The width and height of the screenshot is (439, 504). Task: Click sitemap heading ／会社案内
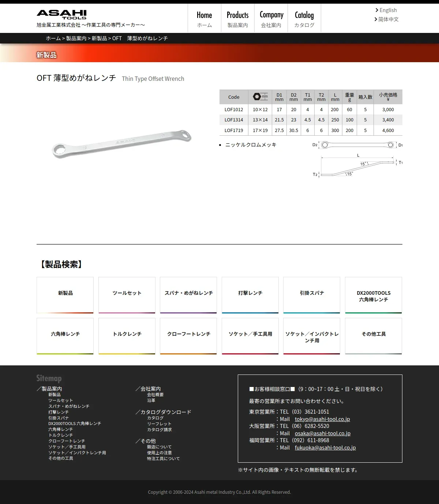click(148, 389)
